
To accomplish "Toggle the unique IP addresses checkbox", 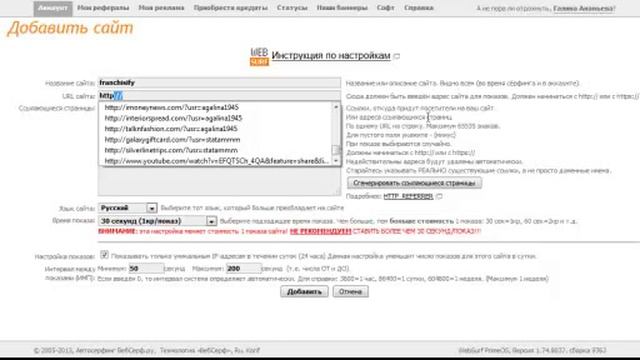I will click(104, 255).
